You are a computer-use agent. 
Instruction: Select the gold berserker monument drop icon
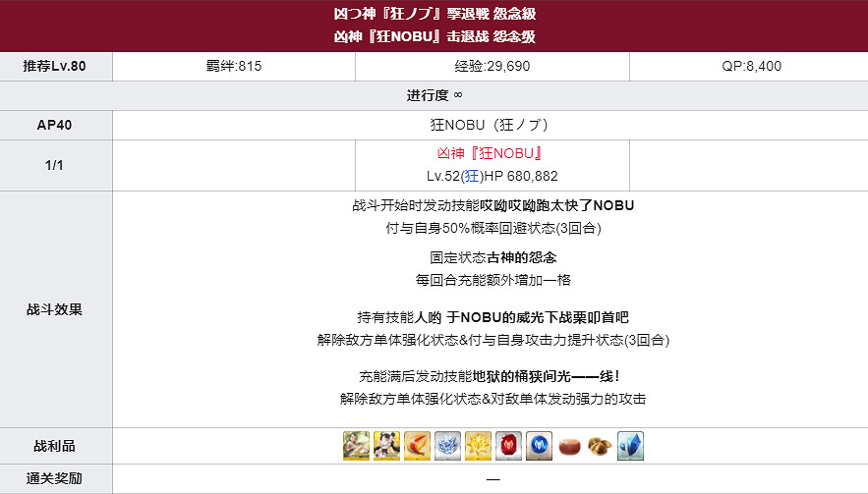pos(478,446)
